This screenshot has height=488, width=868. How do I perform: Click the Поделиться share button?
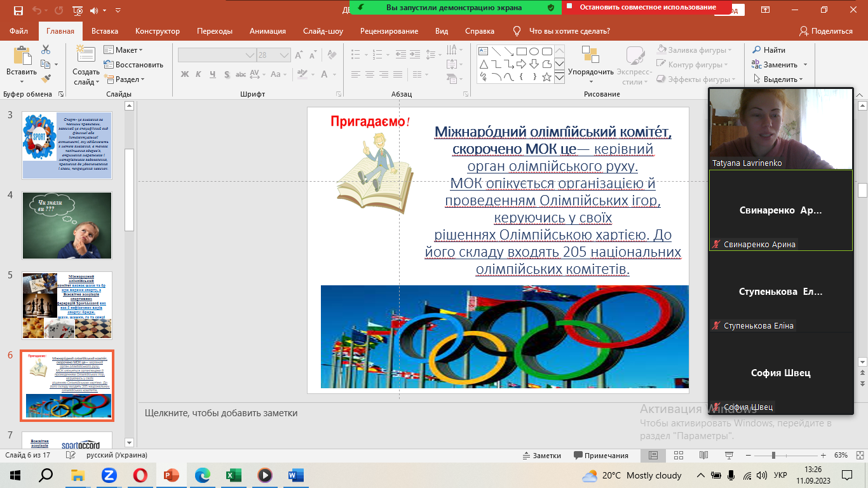click(x=826, y=31)
